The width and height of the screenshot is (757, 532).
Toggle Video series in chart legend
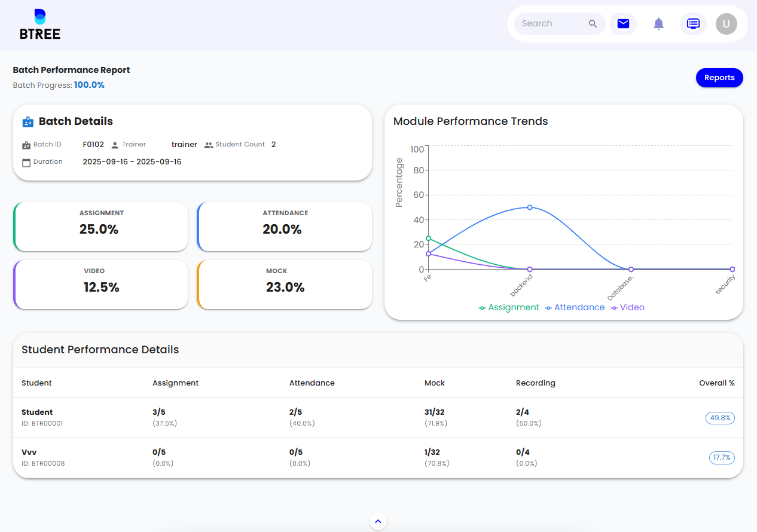627,307
